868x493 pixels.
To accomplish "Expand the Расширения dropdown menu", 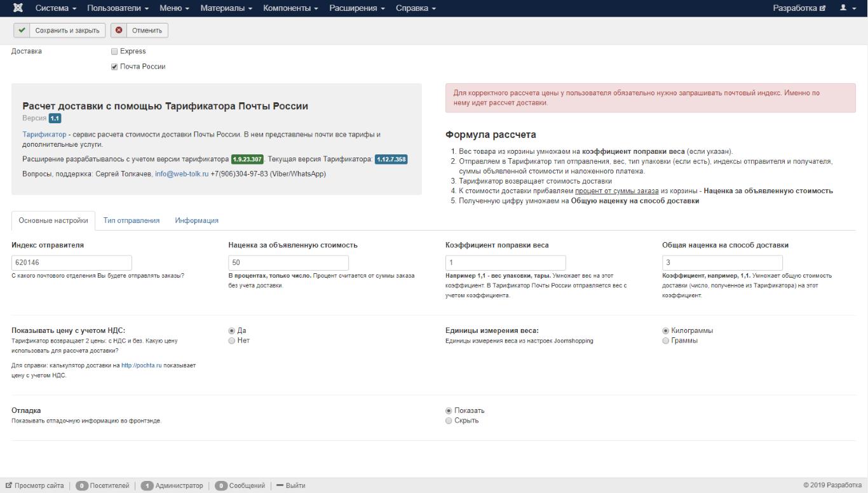I will click(x=357, y=8).
